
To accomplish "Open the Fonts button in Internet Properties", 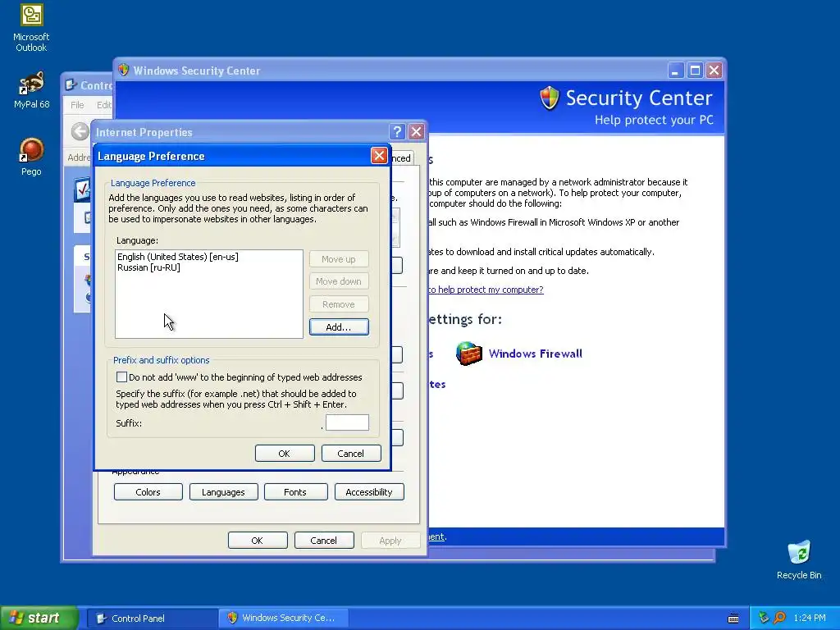I will coord(295,492).
